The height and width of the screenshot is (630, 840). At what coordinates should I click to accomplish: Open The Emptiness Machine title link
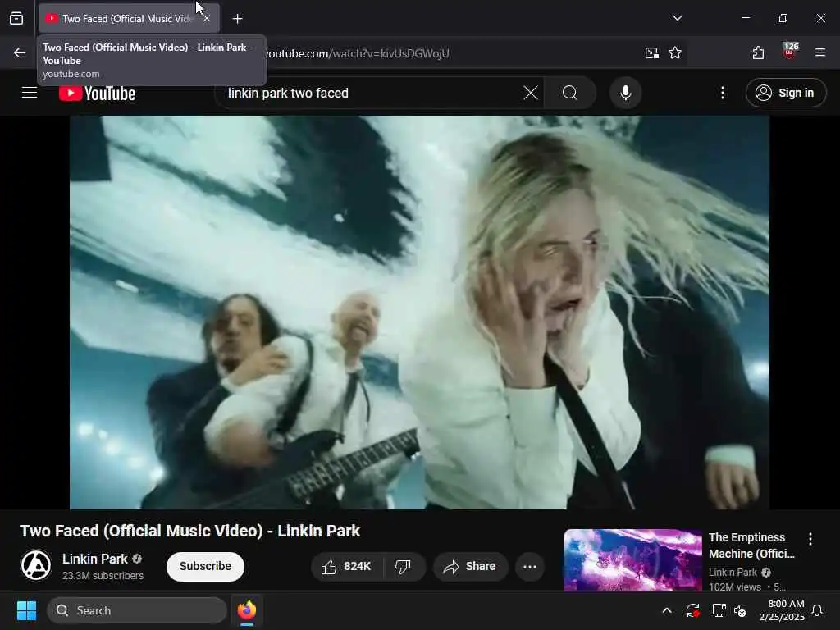751,546
